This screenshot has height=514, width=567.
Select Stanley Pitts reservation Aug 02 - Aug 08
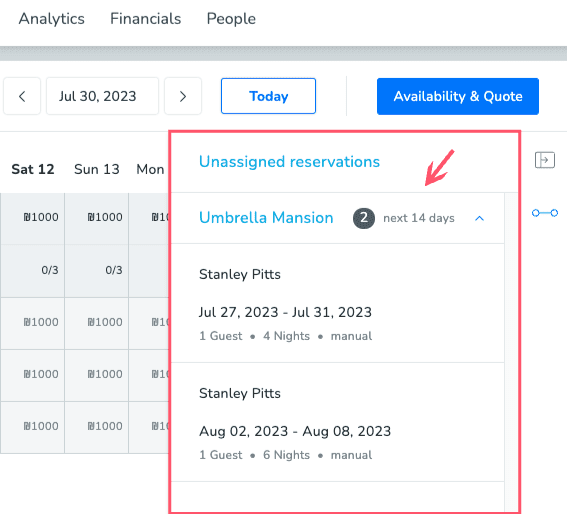pos(337,422)
